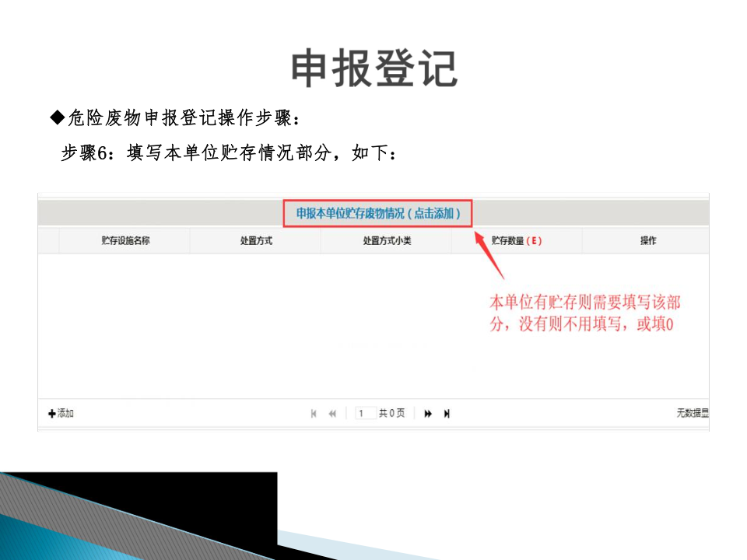Click the 共 0 页 page count text
The width and height of the screenshot is (747, 560).
[x=391, y=413]
